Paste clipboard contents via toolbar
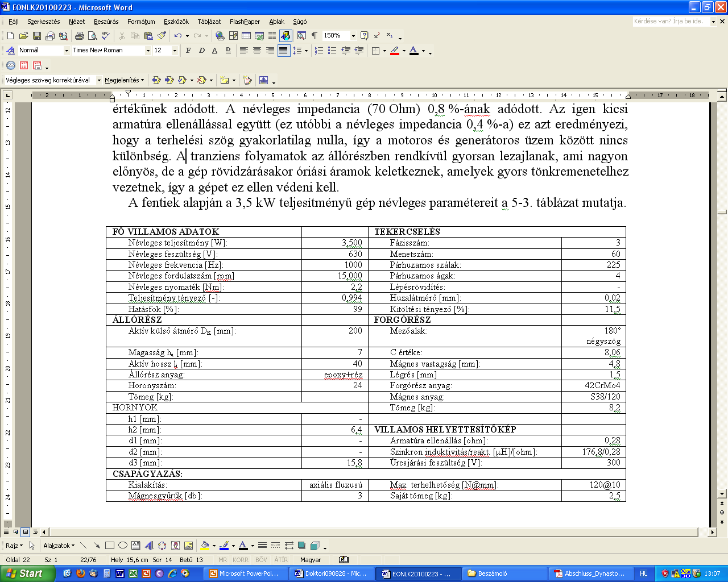Viewport: 728px width, 582px height. click(148, 36)
